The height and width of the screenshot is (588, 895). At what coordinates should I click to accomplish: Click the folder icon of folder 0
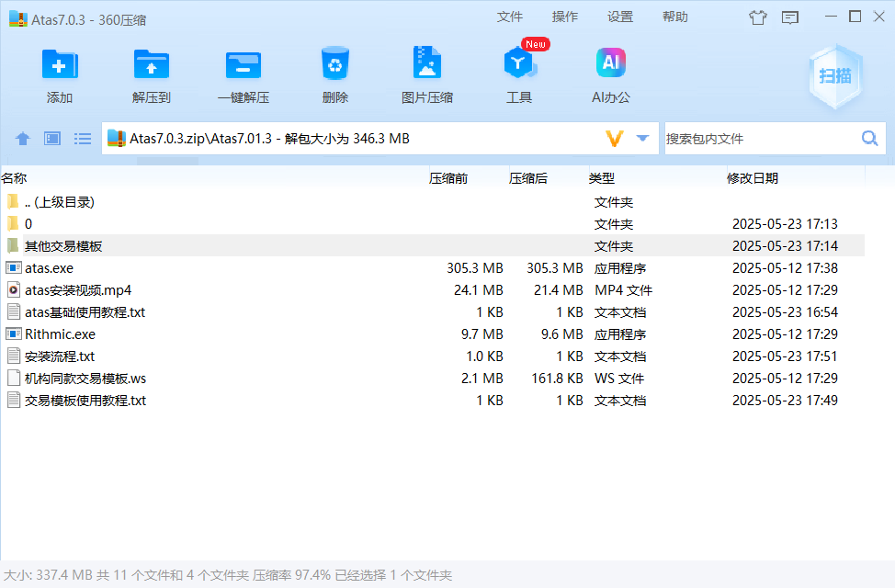point(13,224)
